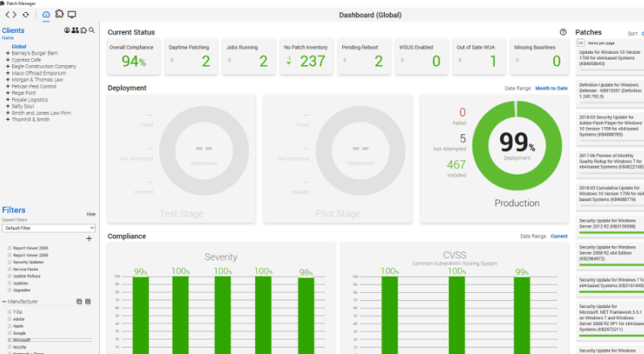
Task: Hide the Filters panel
Action: click(91, 214)
